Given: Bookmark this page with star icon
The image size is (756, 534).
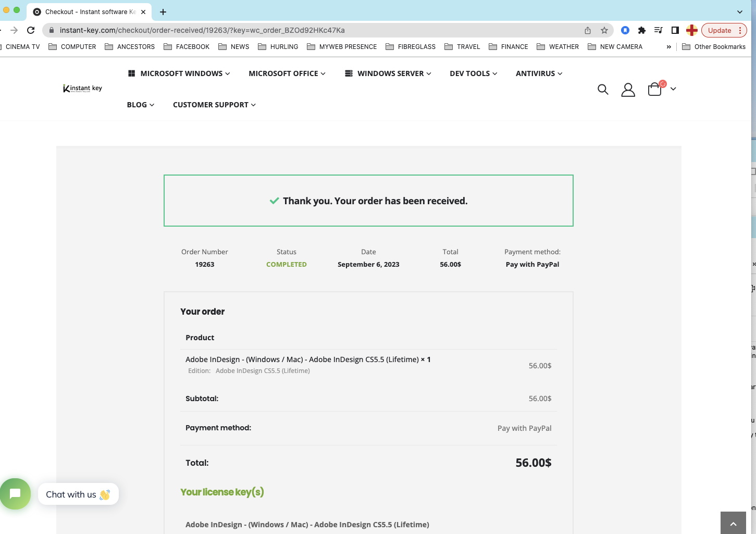Looking at the screenshot, I should point(604,30).
